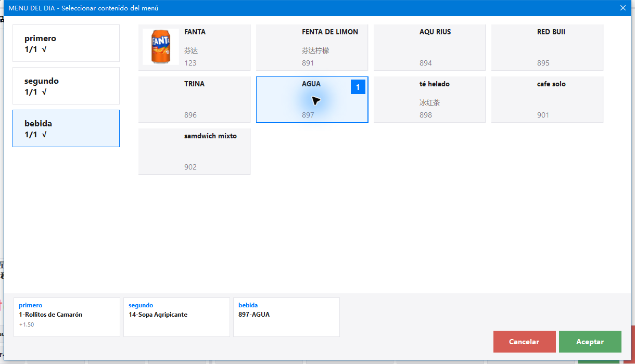Select the bebida menu course

pos(66,128)
